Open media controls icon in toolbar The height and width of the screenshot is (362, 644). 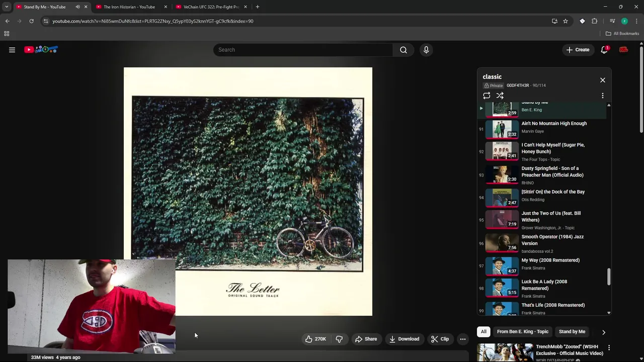612,21
